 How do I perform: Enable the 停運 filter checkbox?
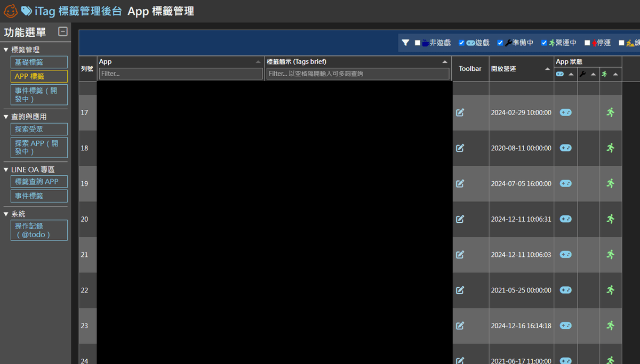pos(588,43)
